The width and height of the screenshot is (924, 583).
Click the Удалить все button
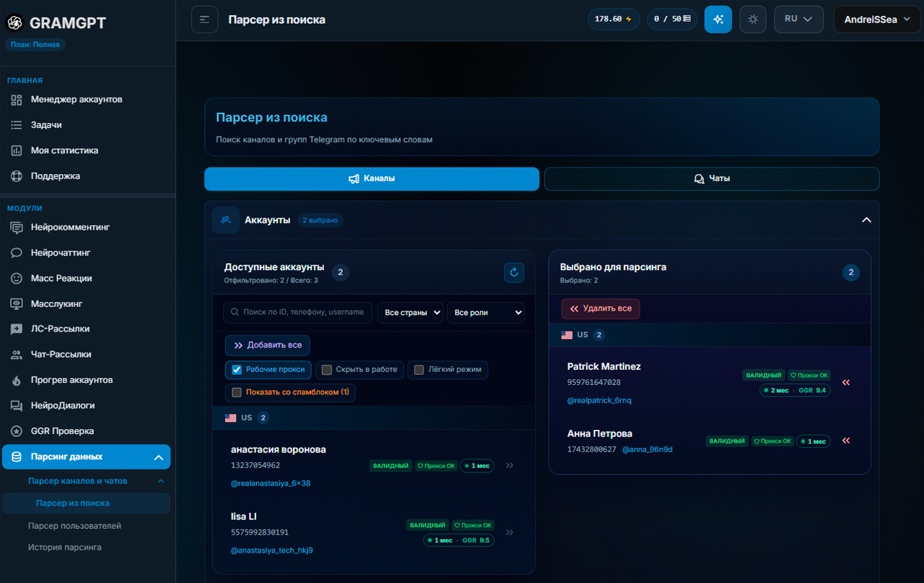pos(601,308)
